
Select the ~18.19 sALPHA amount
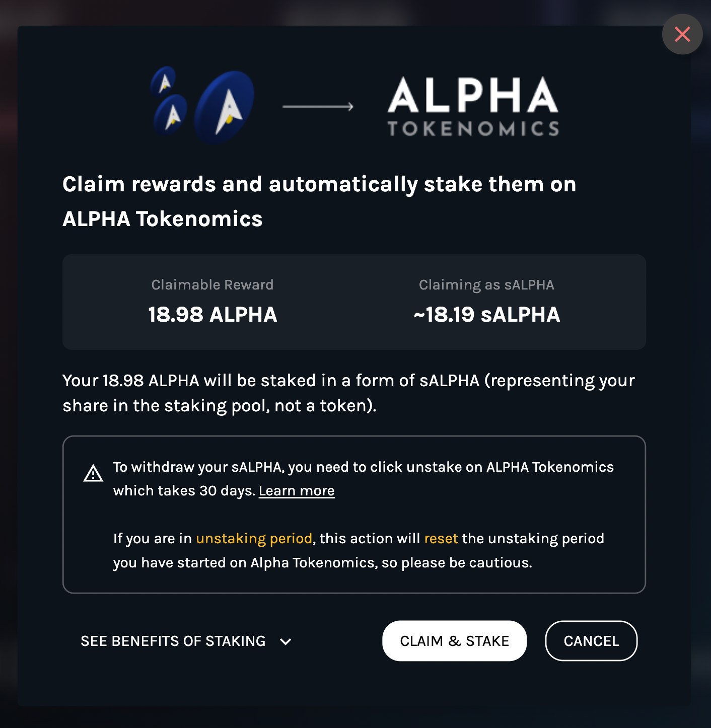coord(486,315)
